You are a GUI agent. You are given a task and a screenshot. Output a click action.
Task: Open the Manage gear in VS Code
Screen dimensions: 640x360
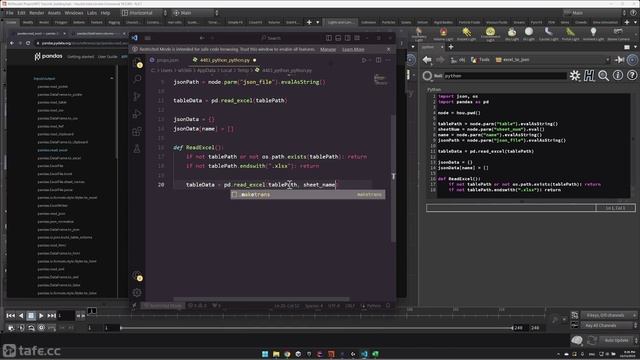(x=137, y=293)
